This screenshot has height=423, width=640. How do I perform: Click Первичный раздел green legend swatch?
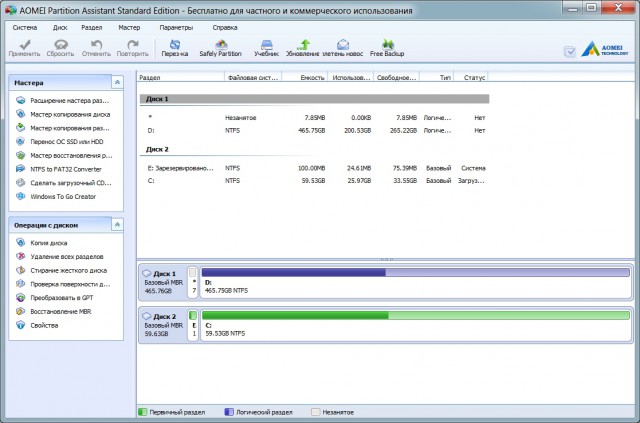pos(142,412)
